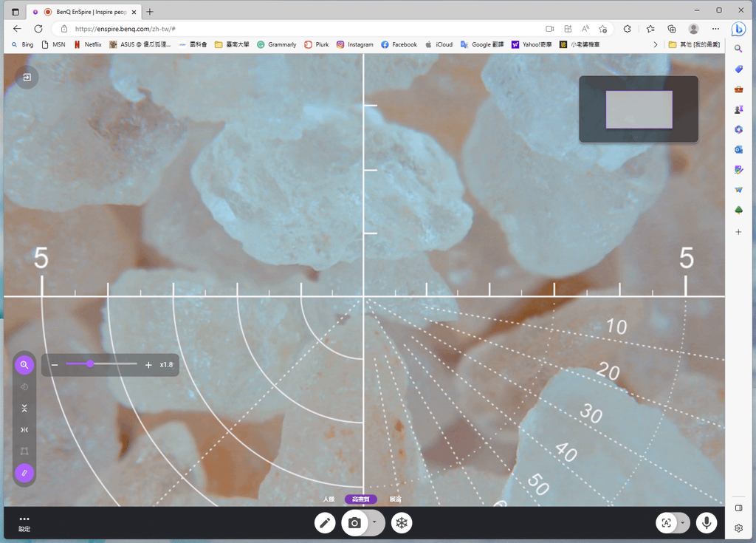Open browser Extensions menu
The image size is (756, 543).
(628, 29)
